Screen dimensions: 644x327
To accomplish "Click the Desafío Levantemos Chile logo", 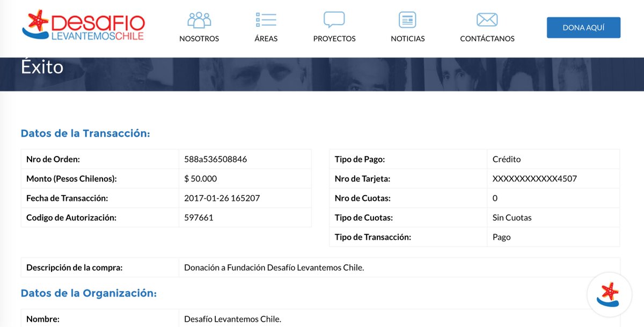I will click(x=83, y=26).
